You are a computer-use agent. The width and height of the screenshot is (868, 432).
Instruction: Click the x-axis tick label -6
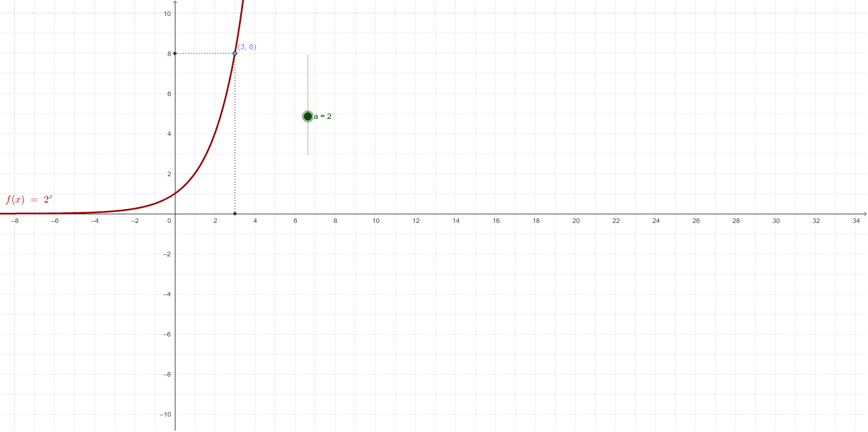(x=54, y=220)
